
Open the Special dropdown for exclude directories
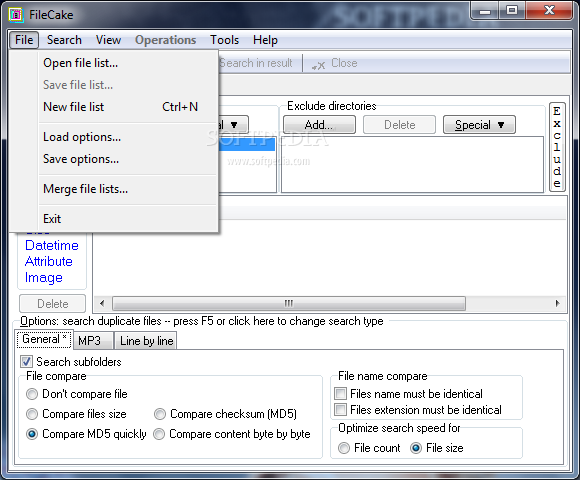[x=479, y=125]
